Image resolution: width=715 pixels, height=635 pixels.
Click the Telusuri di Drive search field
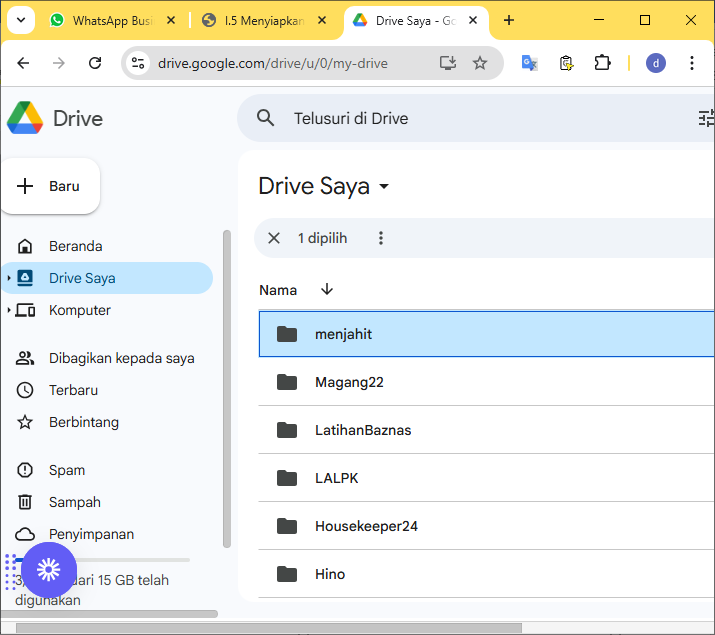pos(350,118)
